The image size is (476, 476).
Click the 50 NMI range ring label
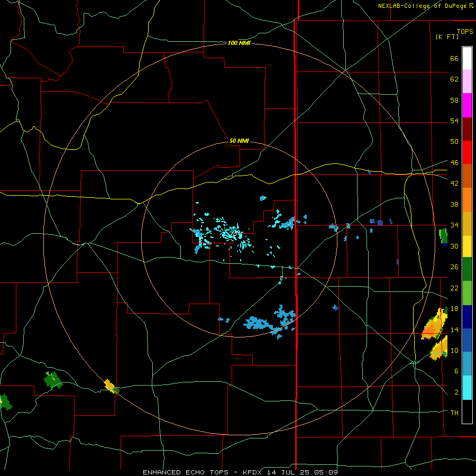pos(239,141)
